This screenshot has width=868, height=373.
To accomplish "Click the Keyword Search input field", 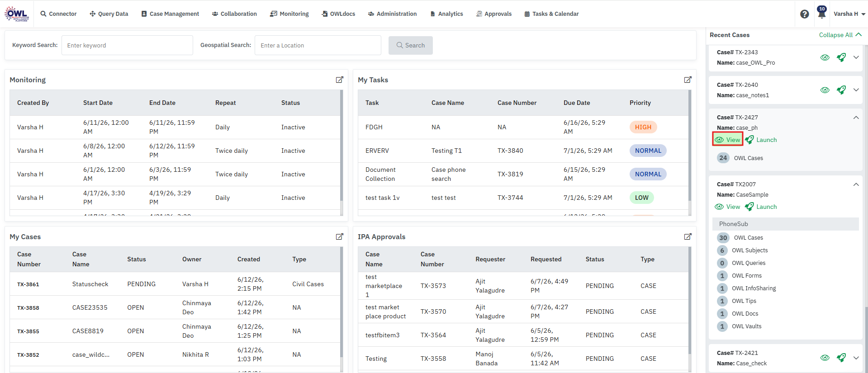I will 127,45.
